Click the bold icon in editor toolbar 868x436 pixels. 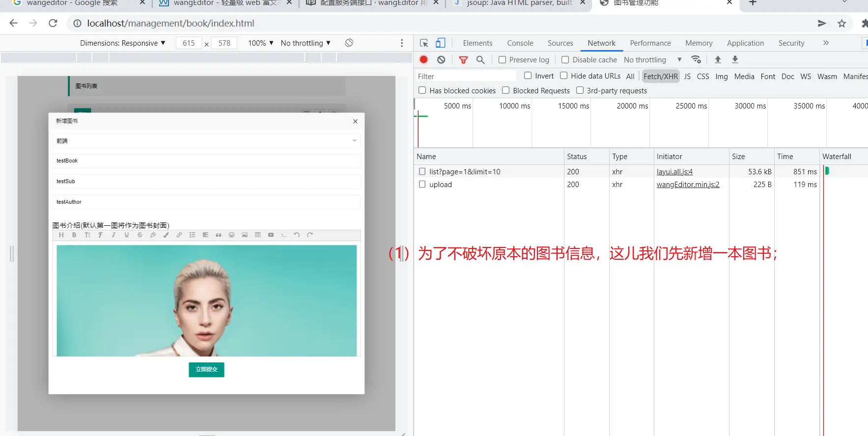tap(74, 235)
